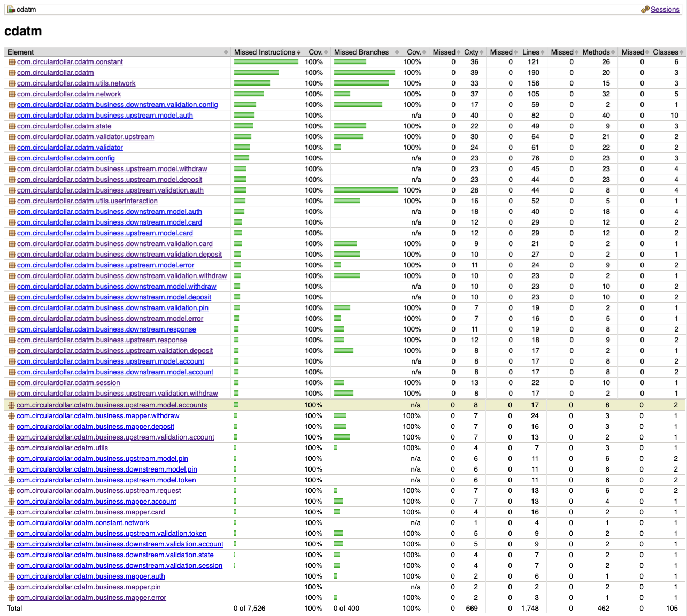Click the package icon next to com.circulardollar.cdatm.session
687x616 pixels.
click(x=12, y=383)
